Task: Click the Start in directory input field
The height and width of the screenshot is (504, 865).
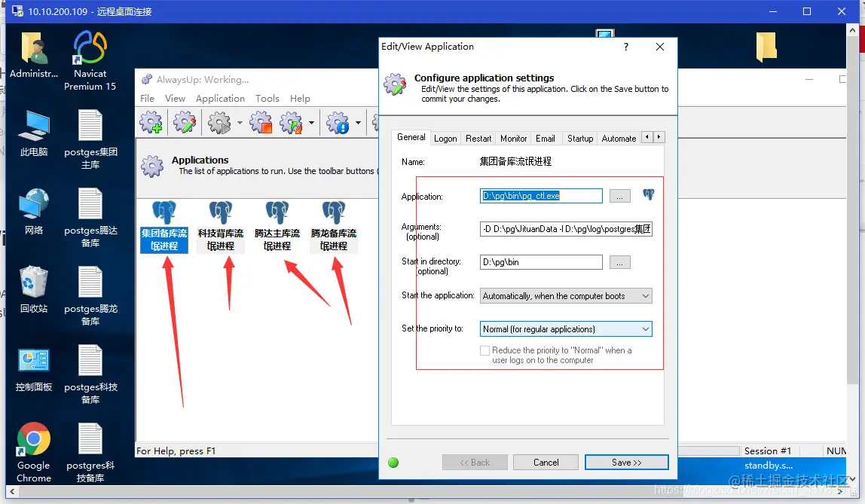Action: pyautogui.click(x=541, y=262)
